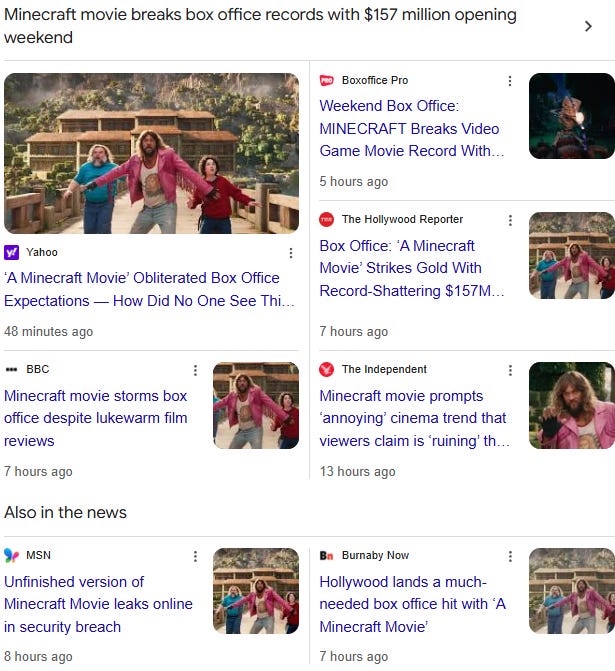The height and width of the screenshot is (671, 615).
Task: Open more options for The Independent article
Action: 510,370
